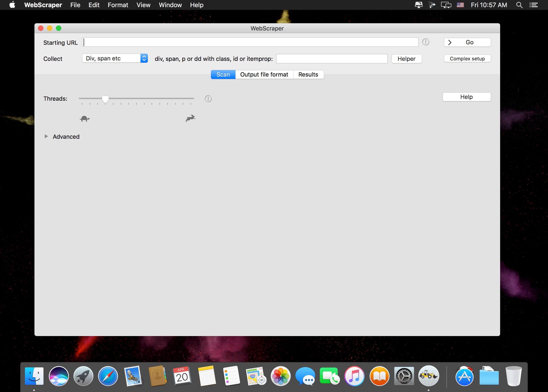Open System Preferences in the dock
The height and width of the screenshot is (392, 548).
point(404,376)
